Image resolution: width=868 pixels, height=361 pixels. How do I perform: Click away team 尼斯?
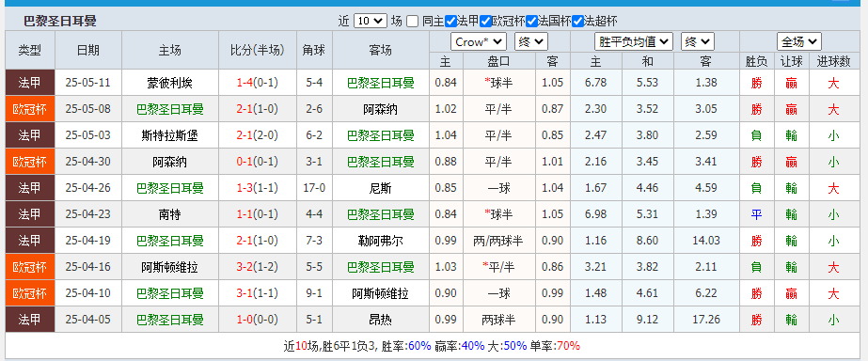point(380,188)
